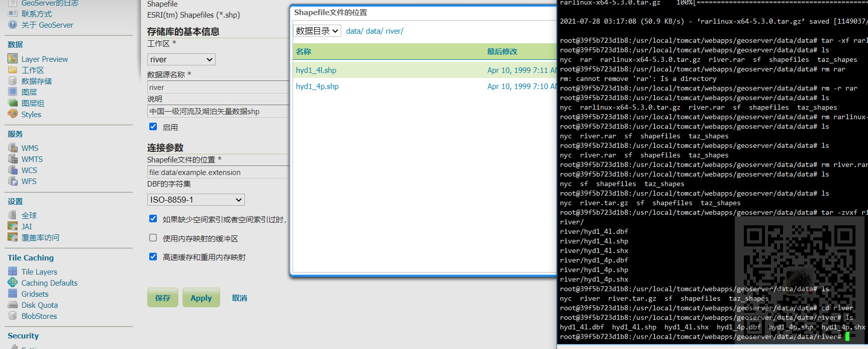The width and height of the screenshot is (868, 349).
Task: Select the hyd1_4p.shp file
Action: click(317, 86)
